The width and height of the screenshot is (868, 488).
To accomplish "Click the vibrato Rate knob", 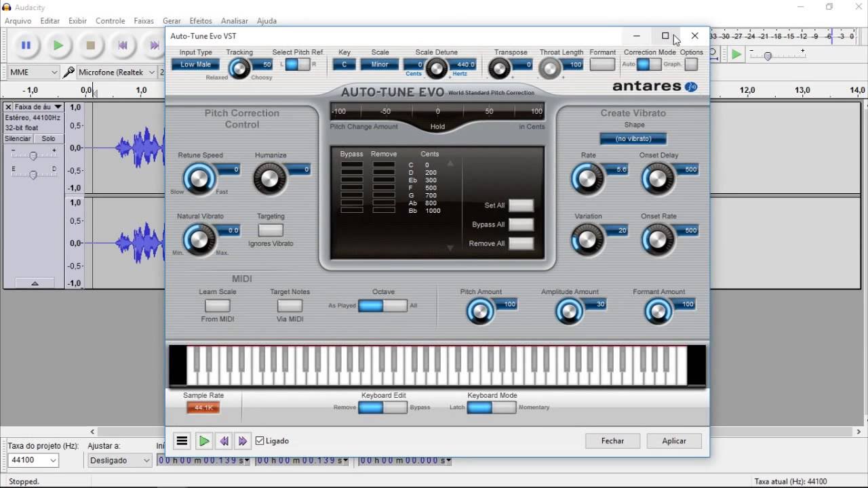I will 587,178.
